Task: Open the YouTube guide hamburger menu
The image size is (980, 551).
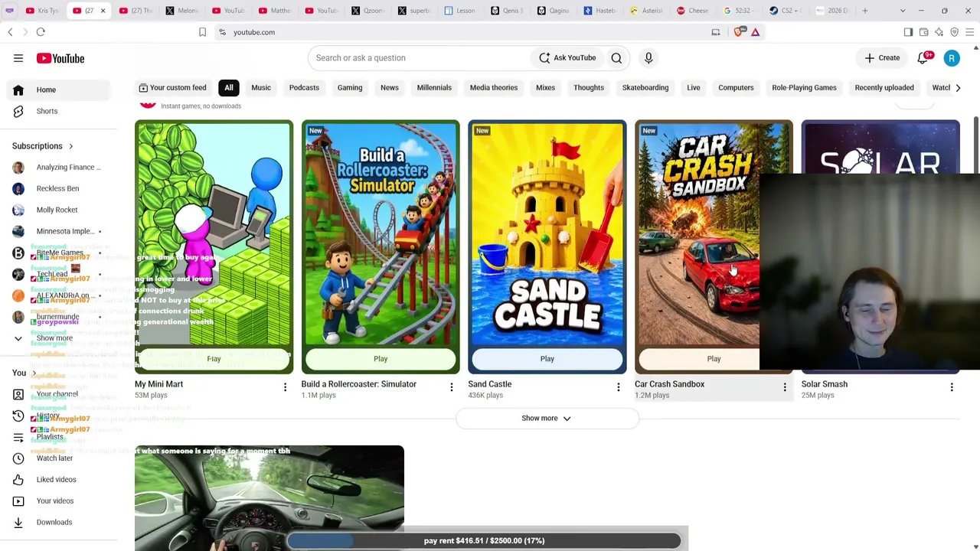Action: pos(18,58)
